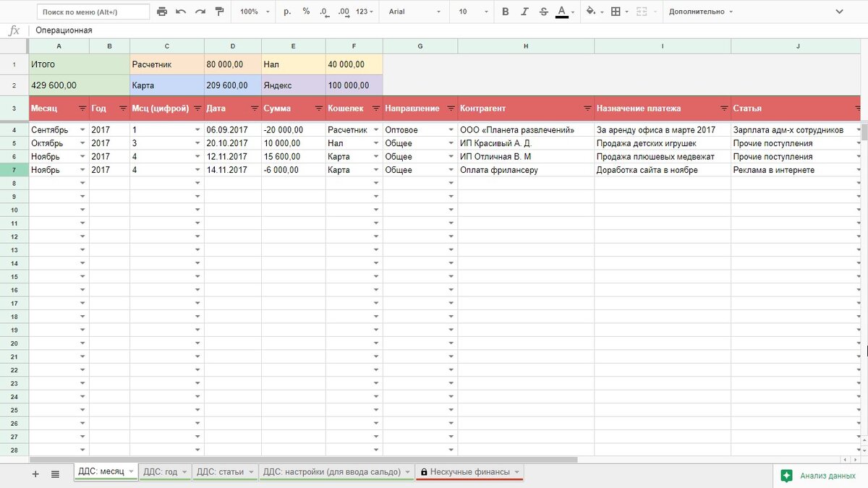This screenshot has height=488, width=868.
Task: Format as currency (р.)
Action: pos(287,12)
